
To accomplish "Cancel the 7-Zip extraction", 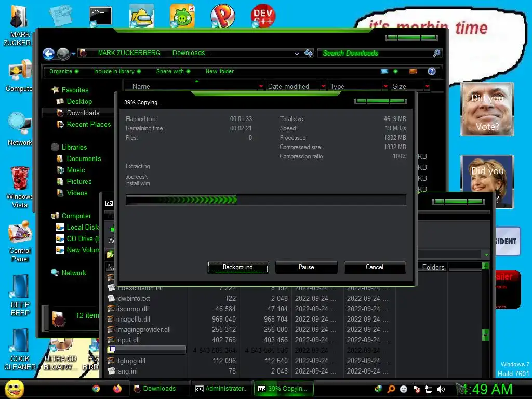I will [375, 267].
